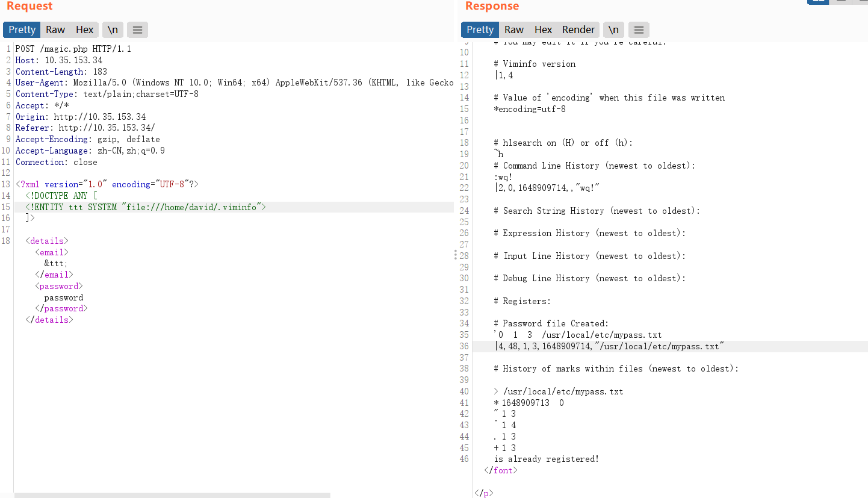Click '# Search String History' response line
868x498 pixels.
pyautogui.click(x=598, y=211)
